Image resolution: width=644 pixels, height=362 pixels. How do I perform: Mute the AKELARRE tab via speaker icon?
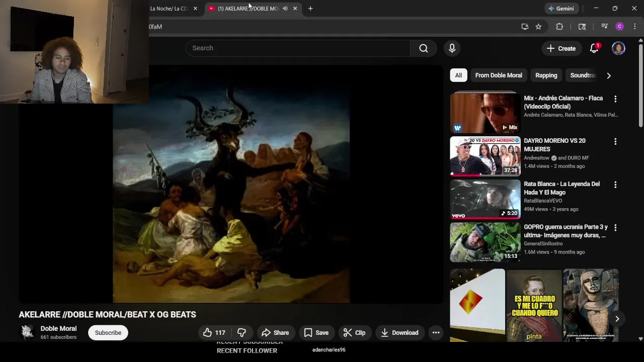click(285, 9)
